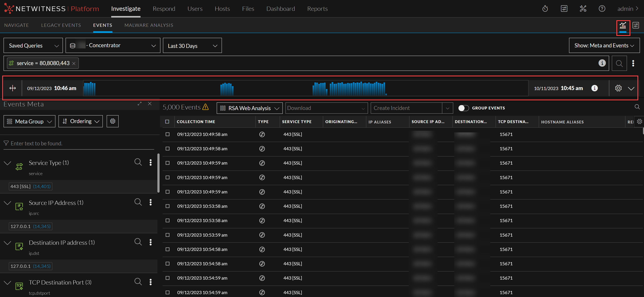Expand the Events Meta panel
644x297 pixels.
coord(140,104)
